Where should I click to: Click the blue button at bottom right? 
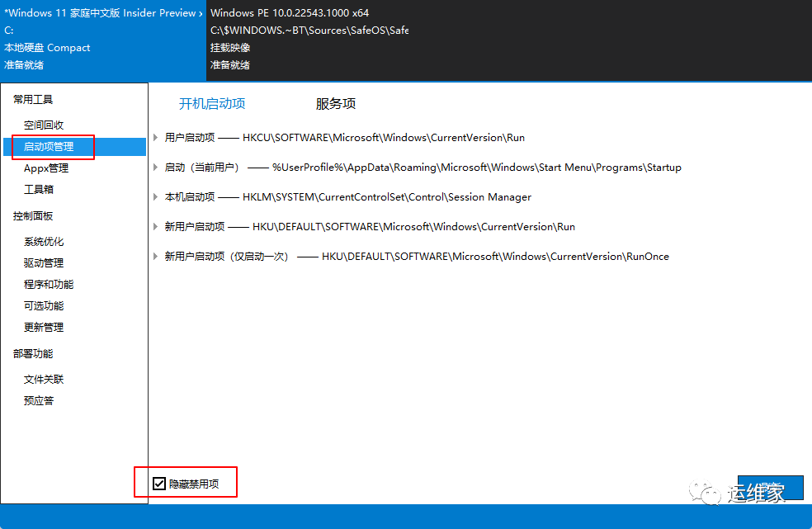[x=770, y=488]
